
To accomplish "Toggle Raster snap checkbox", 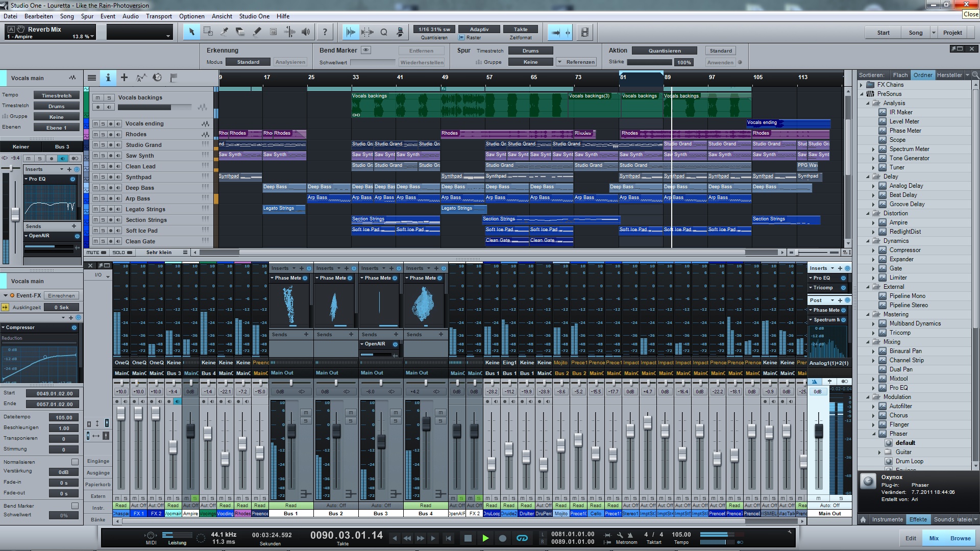I will (462, 38).
